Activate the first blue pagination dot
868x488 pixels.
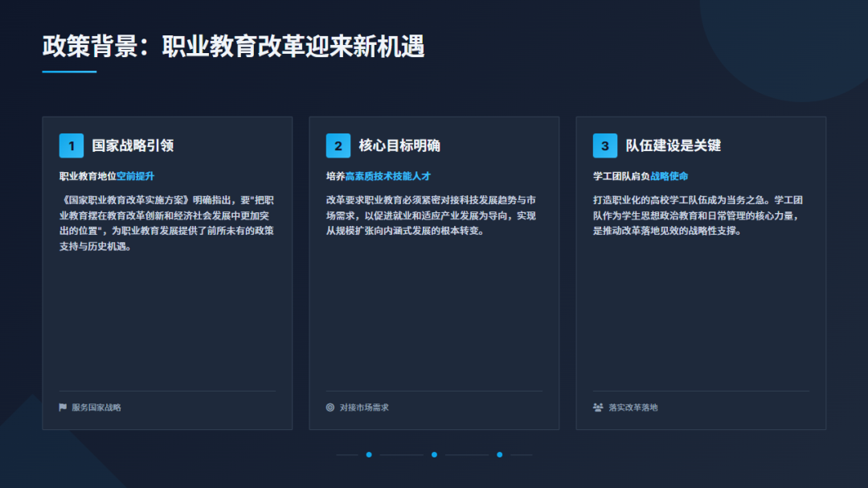pyautogui.click(x=369, y=454)
